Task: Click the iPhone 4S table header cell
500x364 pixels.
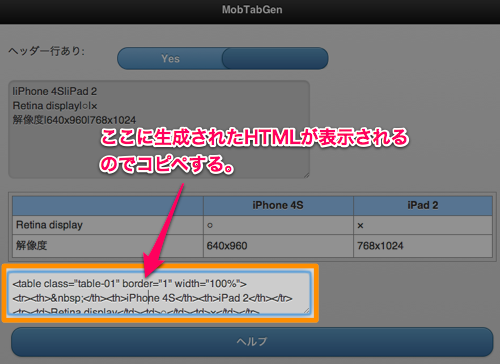Action: [278, 205]
